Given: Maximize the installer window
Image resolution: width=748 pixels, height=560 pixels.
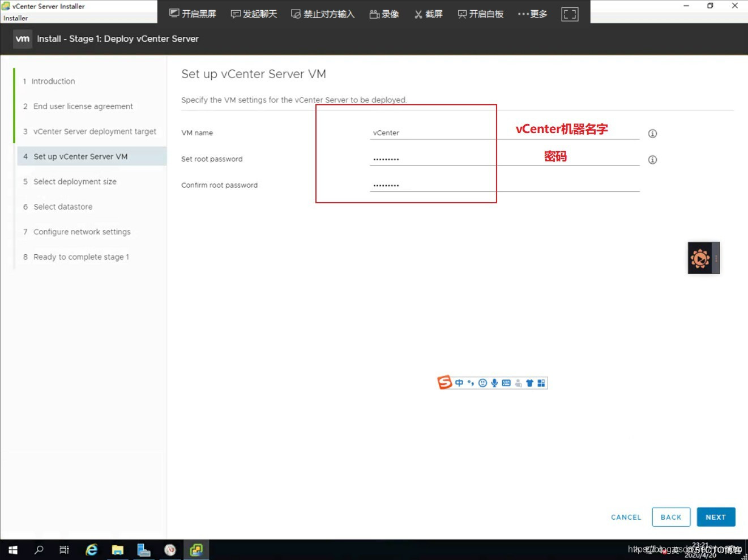Looking at the screenshot, I should tap(710, 6).
